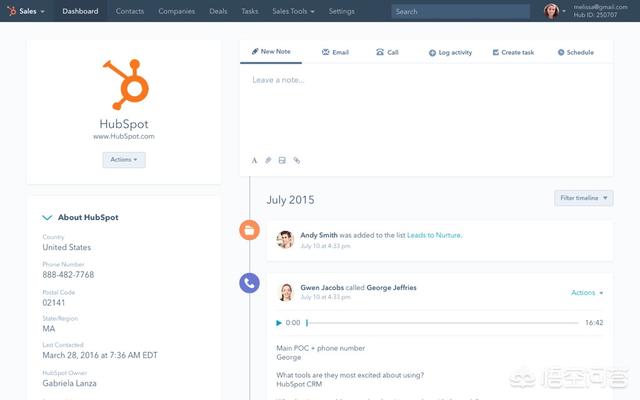Viewport: 640px width, 400px height.
Task: Select the New Note tab
Action: tap(271, 51)
